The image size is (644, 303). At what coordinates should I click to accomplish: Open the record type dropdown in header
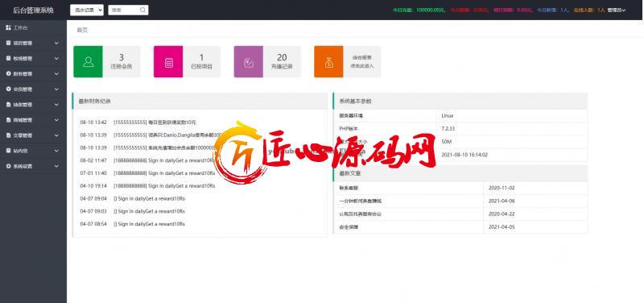tap(87, 10)
